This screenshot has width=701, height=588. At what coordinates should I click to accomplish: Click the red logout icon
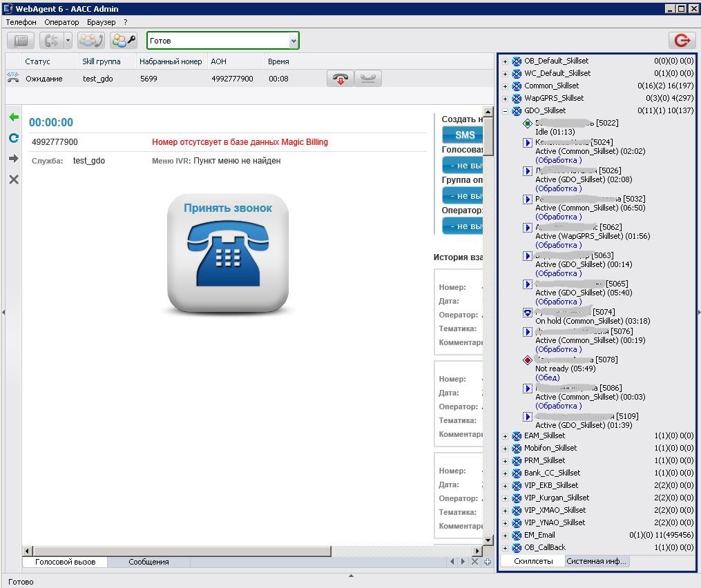point(682,41)
